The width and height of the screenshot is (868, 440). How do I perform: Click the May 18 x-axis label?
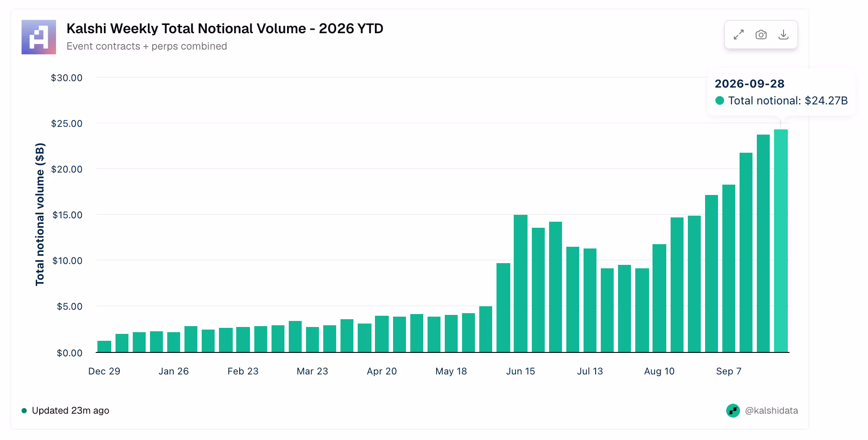451,371
